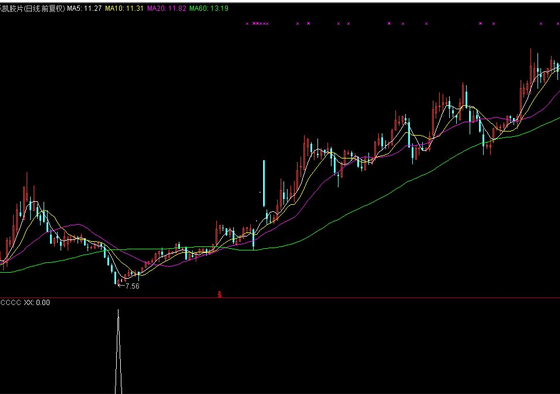Viewport: 560px width, 394px height.
Task: Click the green MA60: 13.19 label
Action: (209, 8)
